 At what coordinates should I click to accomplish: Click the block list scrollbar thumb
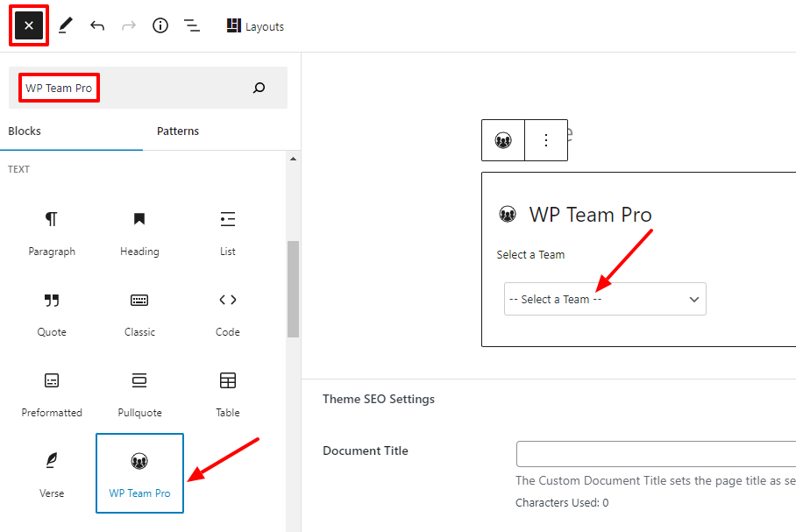click(293, 289)
